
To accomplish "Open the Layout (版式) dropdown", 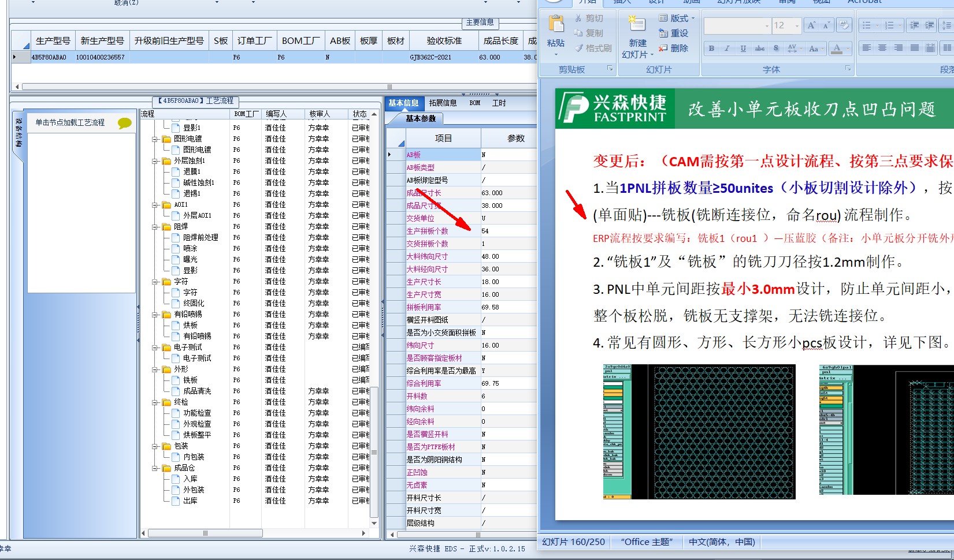I will pos(677,18).
